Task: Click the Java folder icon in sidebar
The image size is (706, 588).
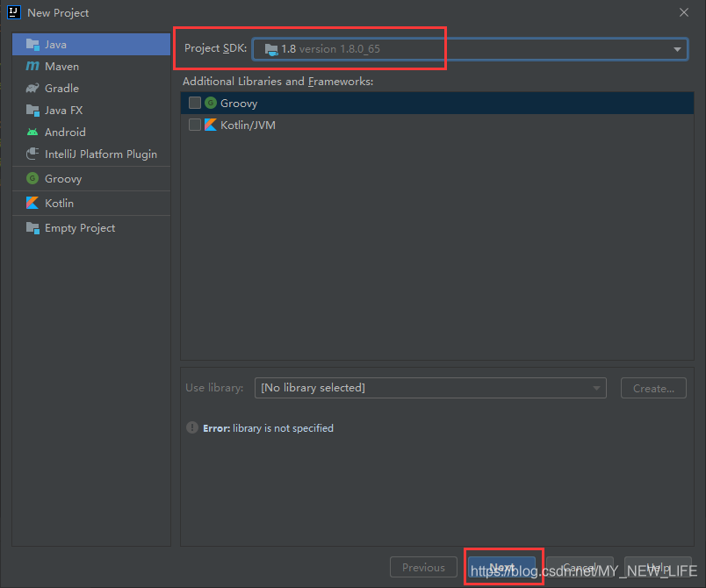Action: [x=32, y=45]
